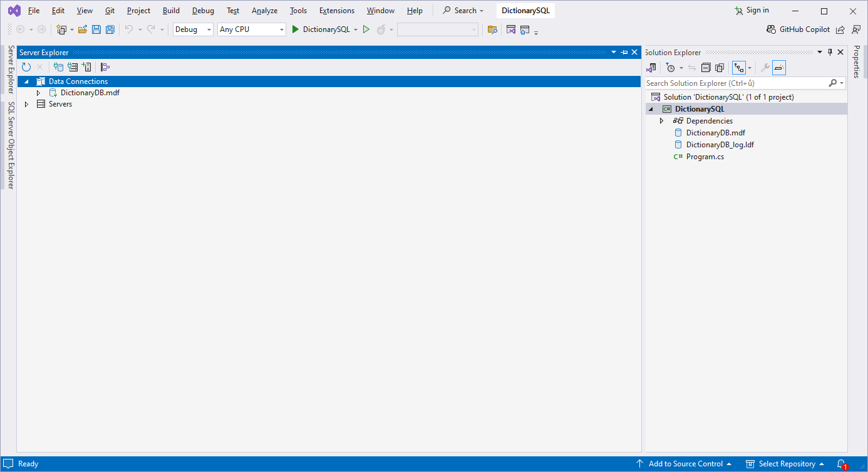Image resolution: width=868 pixels, height=472 pixels.
Task: Open the Pending Changes Filter dropdown
Action: [x=681, y=67]
